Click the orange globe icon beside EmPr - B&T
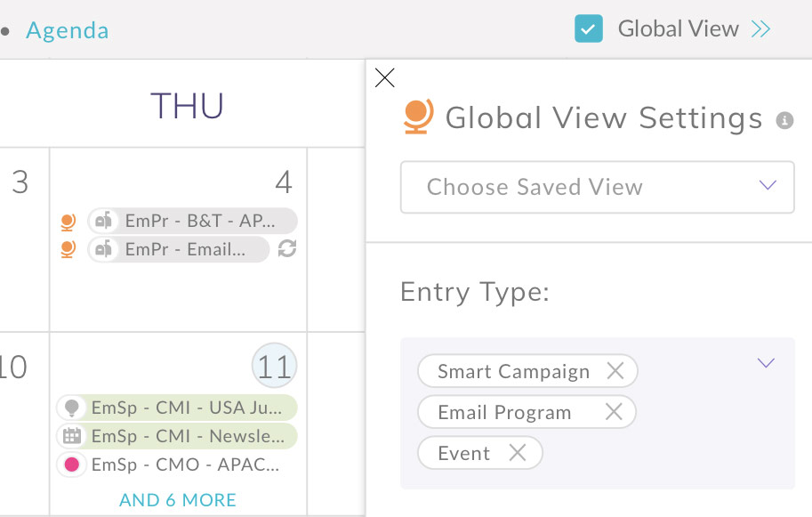Viewport: 812px width, 517px height. (67, 221)
